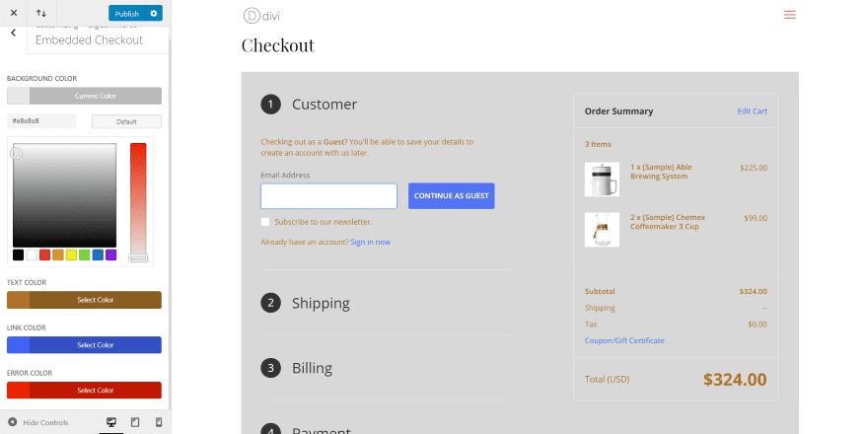Toggle Subscribe to our newsletter checkbox
868x434 pixels.
click(x=265, y=222)
